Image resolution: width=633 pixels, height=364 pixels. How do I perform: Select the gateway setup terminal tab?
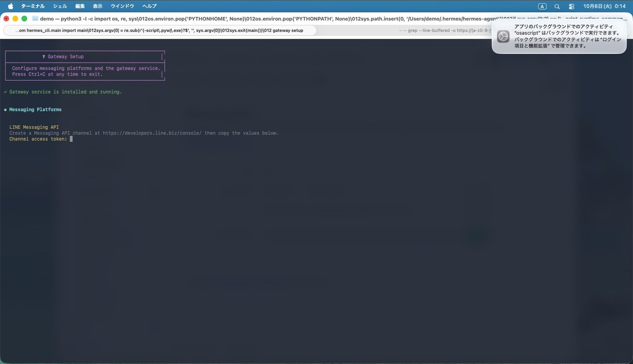[x=159, y=30]
